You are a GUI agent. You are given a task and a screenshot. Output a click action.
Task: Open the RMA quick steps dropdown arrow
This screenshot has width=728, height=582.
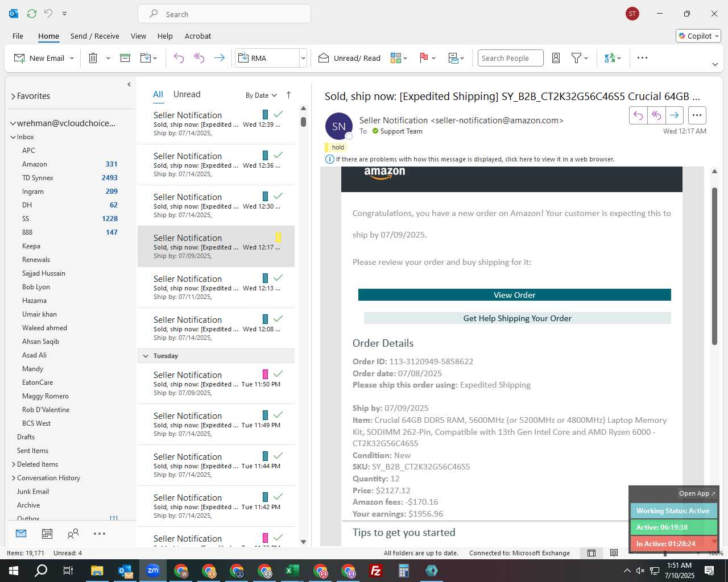303,58
